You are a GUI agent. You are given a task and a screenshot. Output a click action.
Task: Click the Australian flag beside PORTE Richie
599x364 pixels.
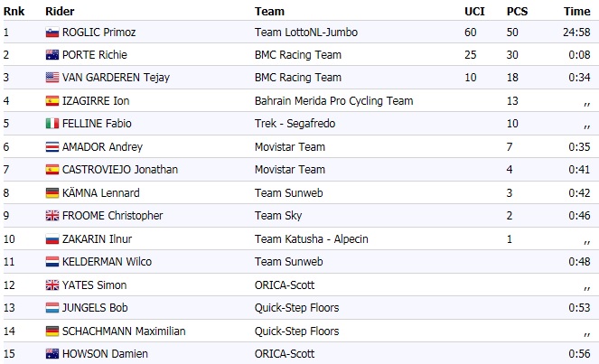[x=52, y=55]
